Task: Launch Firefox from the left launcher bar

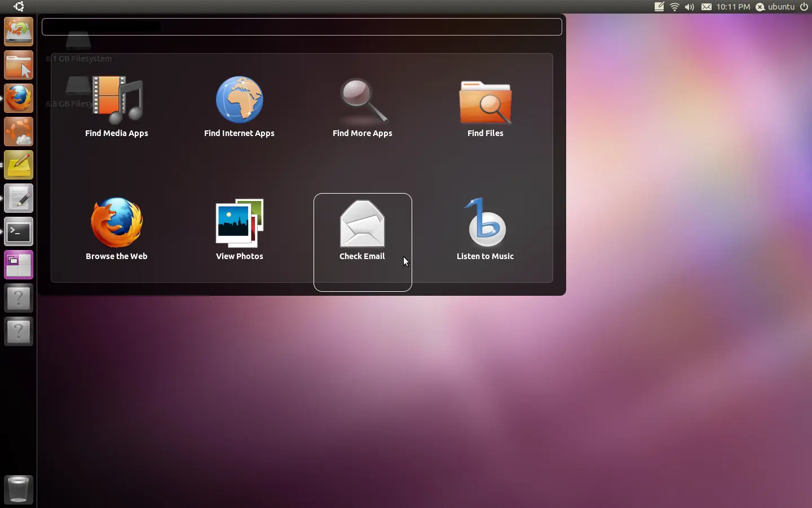Action: (19, 99)
